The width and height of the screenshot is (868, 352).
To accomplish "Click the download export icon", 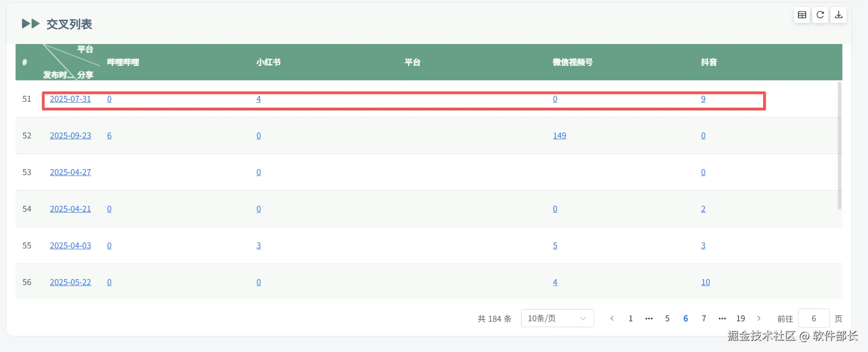I will tap(839, 15).
